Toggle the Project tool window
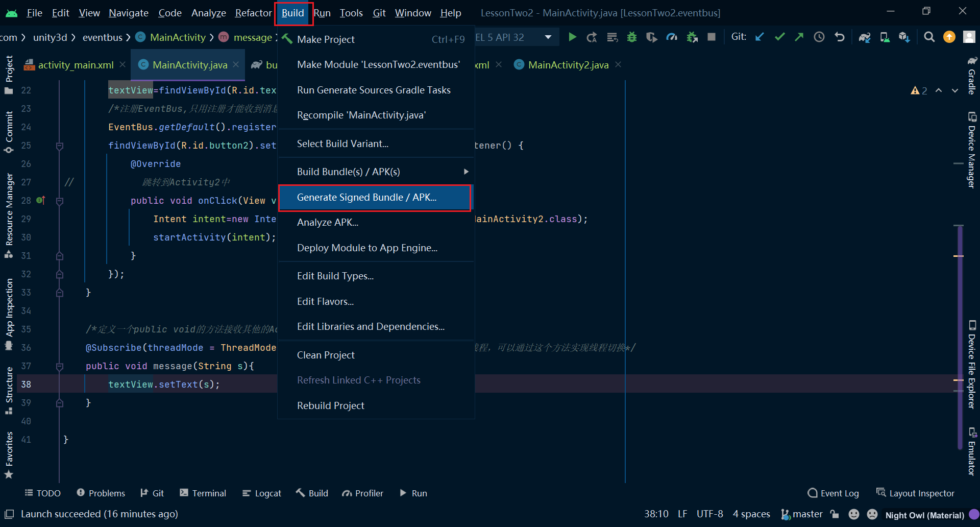980x527 pixels. click(9, 75)
